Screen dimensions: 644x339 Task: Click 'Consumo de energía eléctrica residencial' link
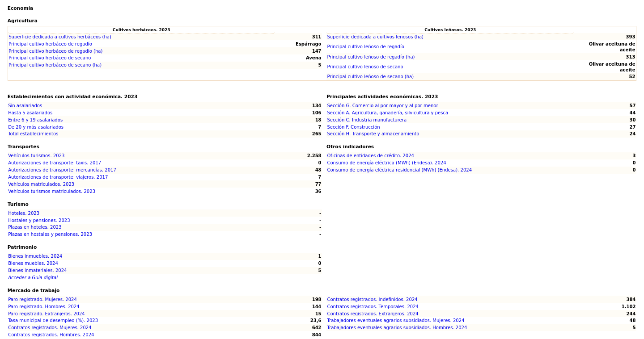399,170
